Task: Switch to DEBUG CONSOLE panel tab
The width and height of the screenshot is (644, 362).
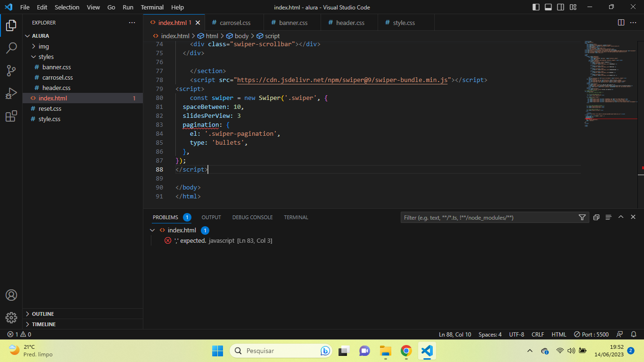Action: click(252, 217)
